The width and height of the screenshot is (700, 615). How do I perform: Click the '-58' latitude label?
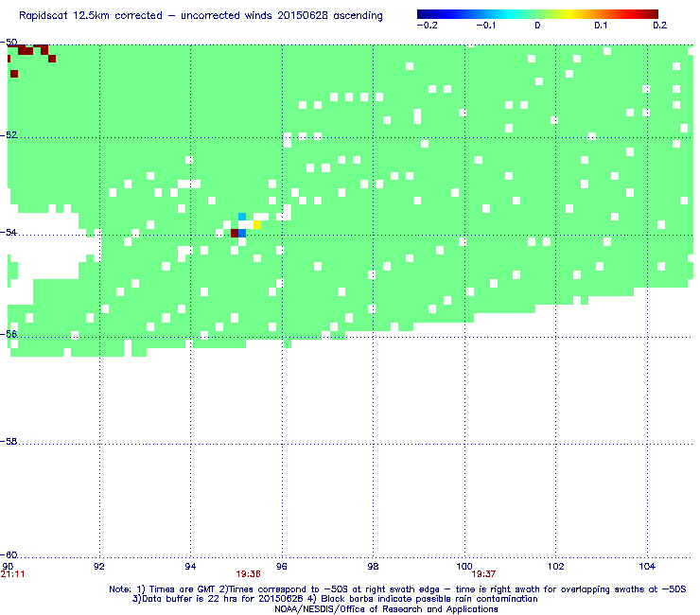point(9,441)
